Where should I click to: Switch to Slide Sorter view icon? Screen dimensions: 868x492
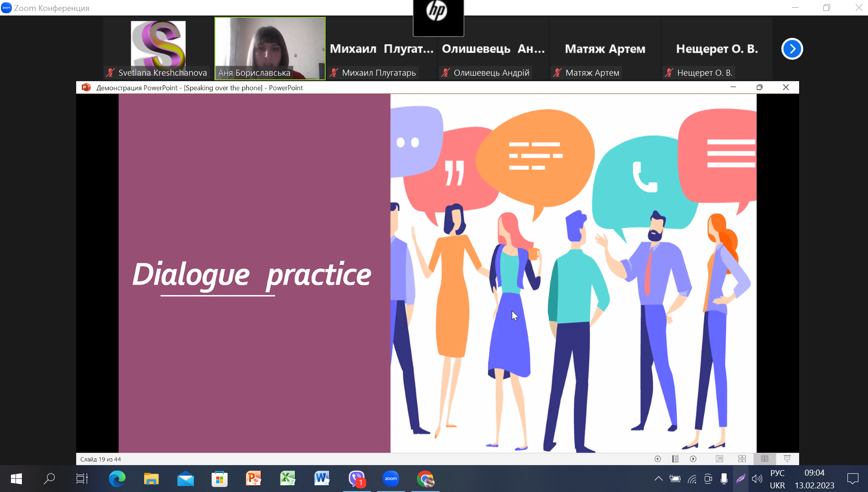(742, 459)
